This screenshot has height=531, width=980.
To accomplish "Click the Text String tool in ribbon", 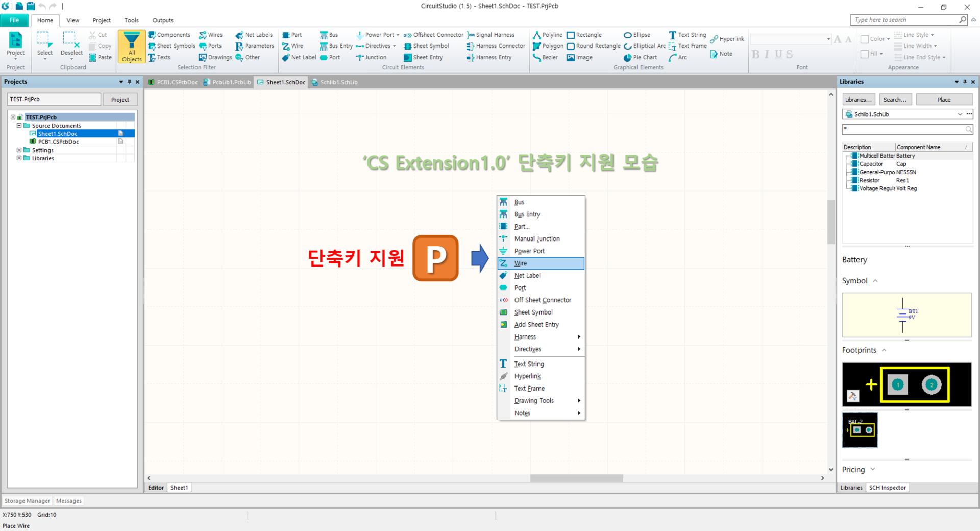I will 688,35.
